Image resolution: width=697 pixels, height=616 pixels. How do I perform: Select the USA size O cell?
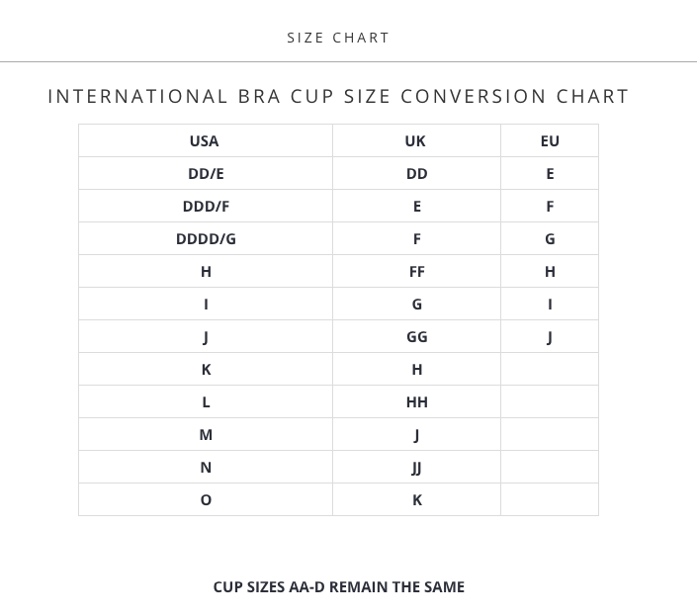coord(206,499)
